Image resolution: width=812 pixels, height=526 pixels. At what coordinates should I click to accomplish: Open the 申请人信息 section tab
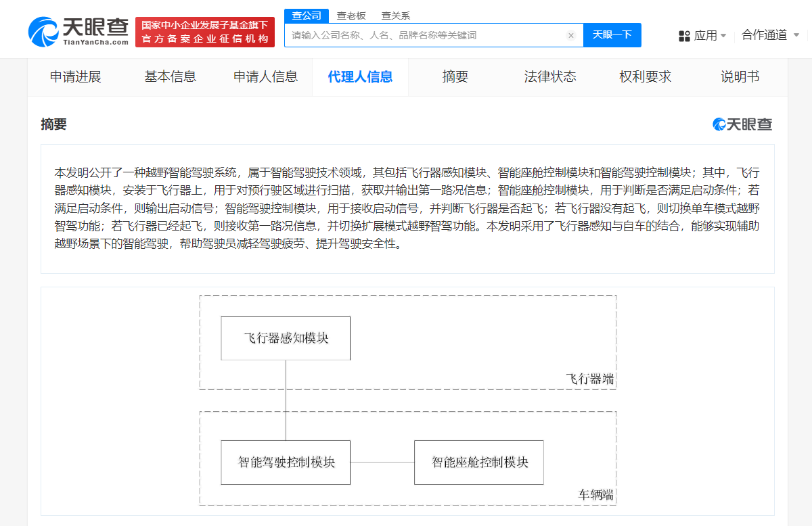click(265, 77)
